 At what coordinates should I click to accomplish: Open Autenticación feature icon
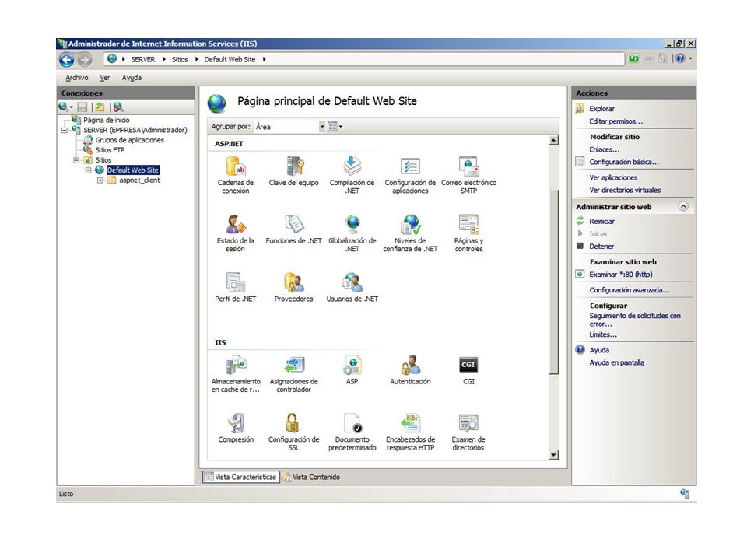[x=410, y=370]
